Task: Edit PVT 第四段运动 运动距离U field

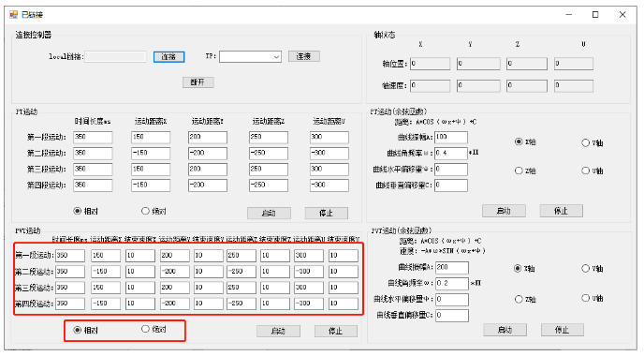Action: (x=309, y=304)
